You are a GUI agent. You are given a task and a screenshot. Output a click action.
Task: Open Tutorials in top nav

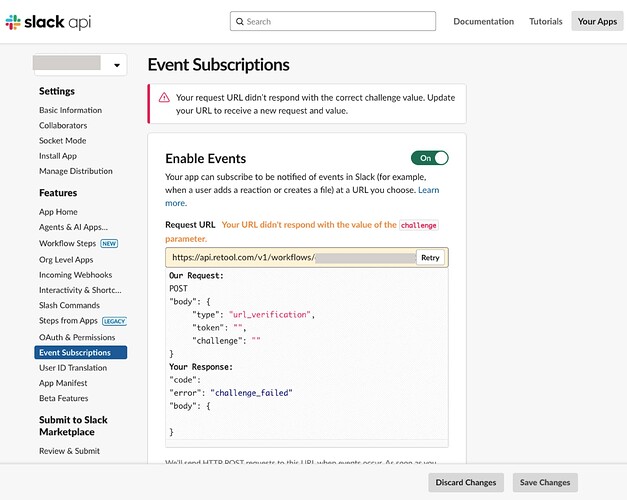click(545, 22)
